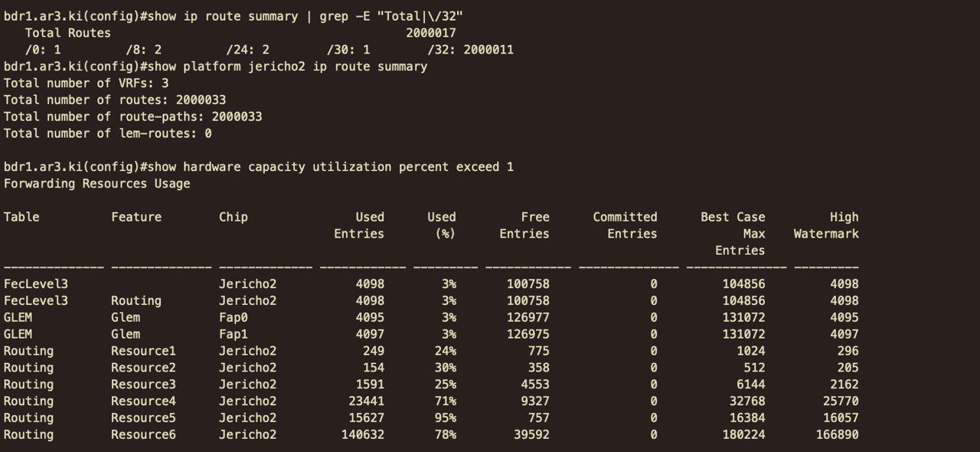This screenshot has width=980, height=452.
Task: Click the '/8: 2' prefix count
Action: point(144,50)
